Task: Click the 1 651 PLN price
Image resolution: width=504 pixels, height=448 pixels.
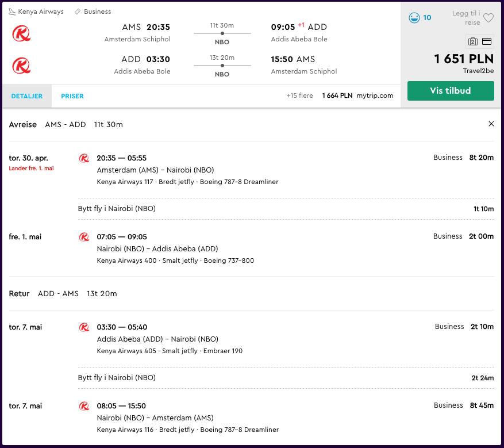Action: [464, 59]
